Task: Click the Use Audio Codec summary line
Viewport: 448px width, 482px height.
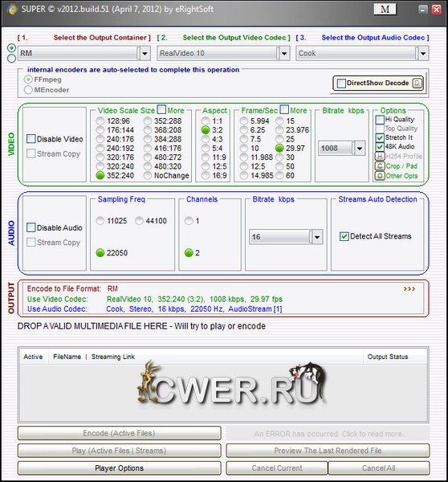Action: pyautogui.click(x=155, y=309)
